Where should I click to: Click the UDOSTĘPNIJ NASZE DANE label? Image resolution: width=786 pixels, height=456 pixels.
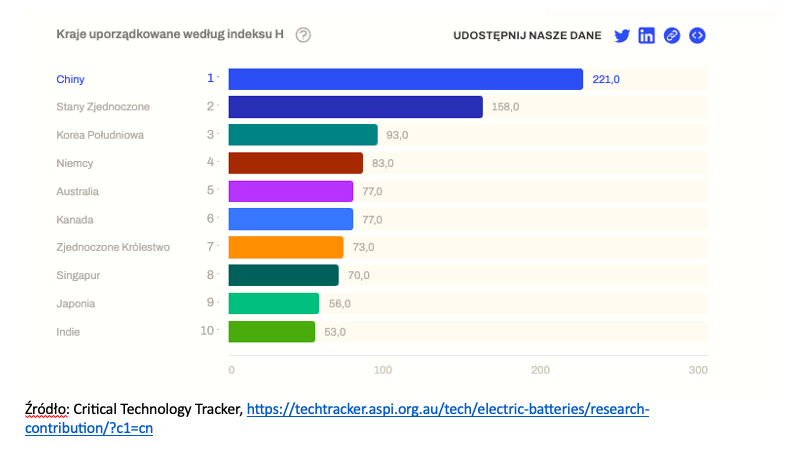point(527,36)
